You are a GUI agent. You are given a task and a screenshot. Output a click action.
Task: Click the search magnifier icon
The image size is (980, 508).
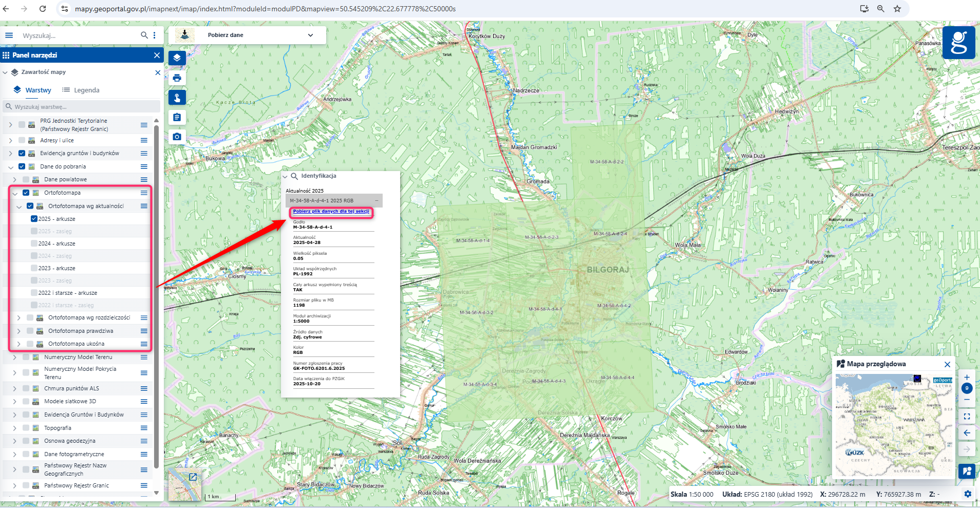[x=144, y=35]
